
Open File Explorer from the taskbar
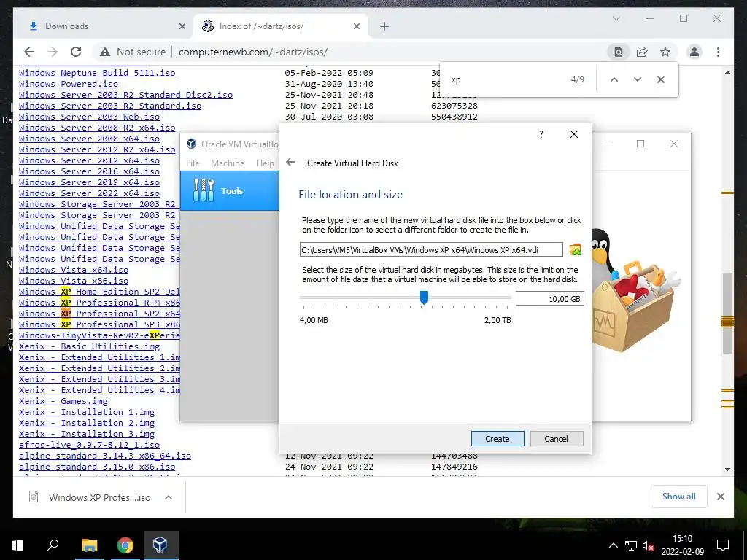(89, 545)
